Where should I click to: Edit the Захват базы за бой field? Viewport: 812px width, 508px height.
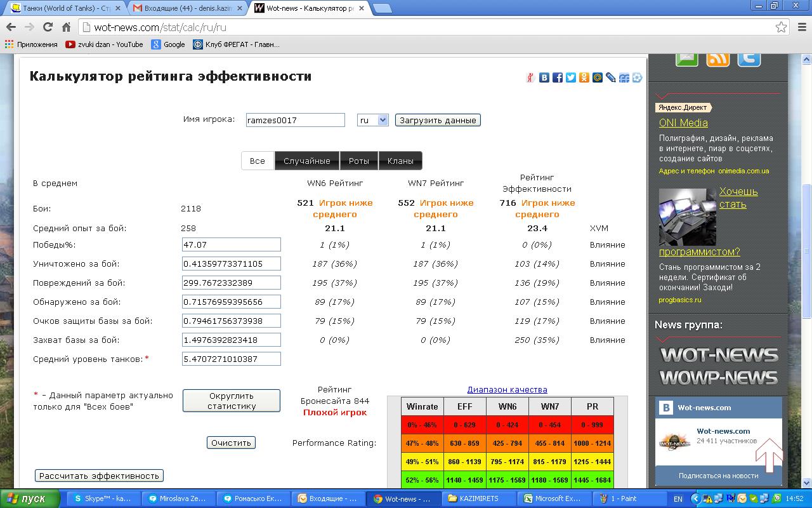[232, 340]
